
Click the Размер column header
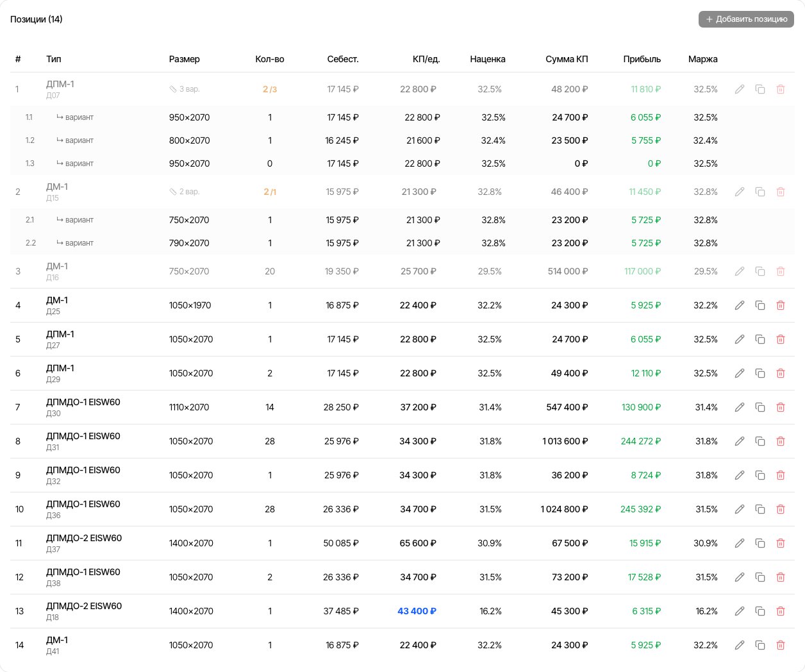tap(185, 59)
